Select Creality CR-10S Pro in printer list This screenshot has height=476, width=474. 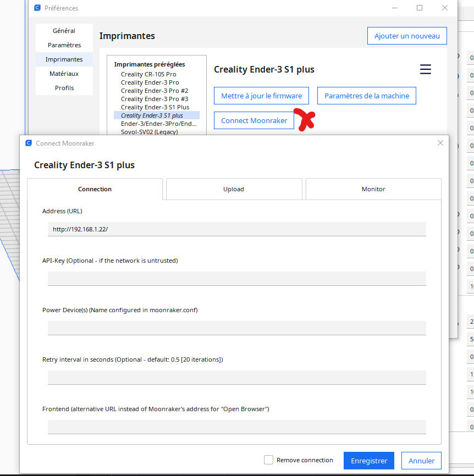(148, 74)
